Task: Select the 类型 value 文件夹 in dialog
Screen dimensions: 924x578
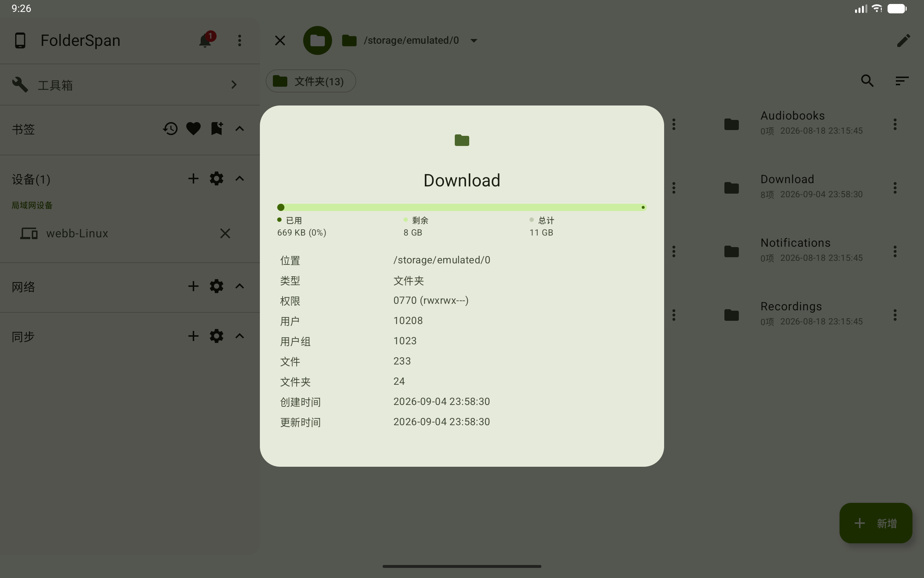Action: pos(409,281)
